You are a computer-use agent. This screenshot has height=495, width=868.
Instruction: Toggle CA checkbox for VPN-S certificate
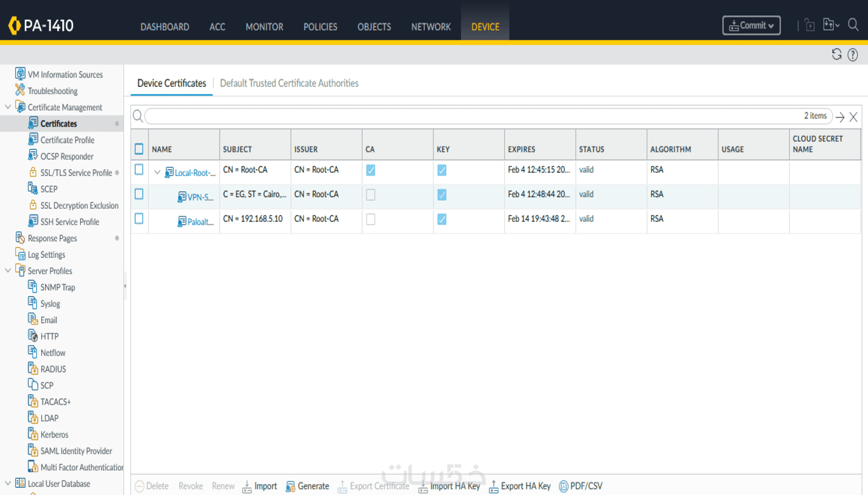(x=371, y=194)
